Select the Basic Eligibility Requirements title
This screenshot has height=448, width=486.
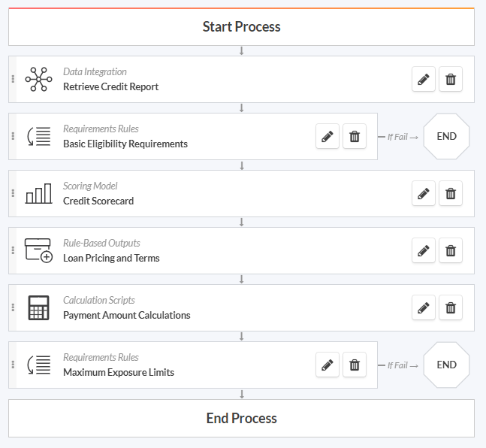click(125, 144)
